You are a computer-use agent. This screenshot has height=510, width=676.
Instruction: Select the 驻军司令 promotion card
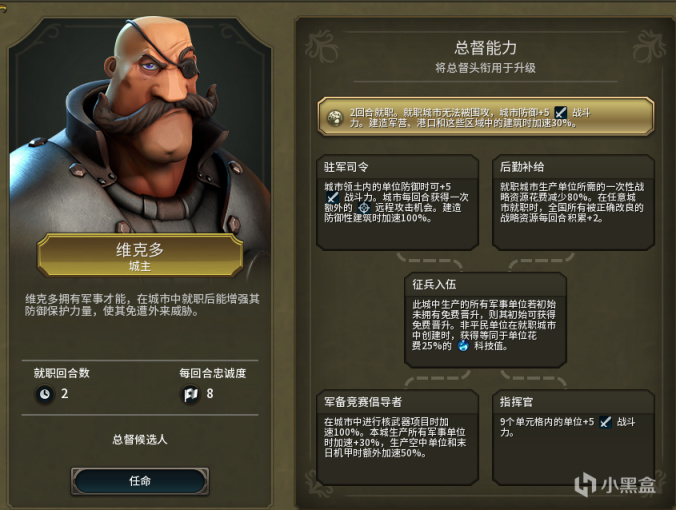pos(397,202)
